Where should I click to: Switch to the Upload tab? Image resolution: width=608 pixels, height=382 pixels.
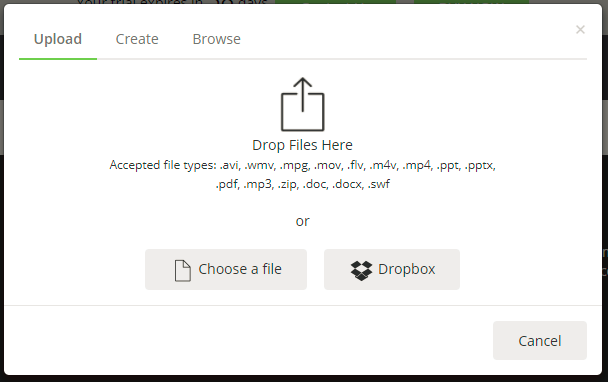pyautogui.click(x=58, y=39)
